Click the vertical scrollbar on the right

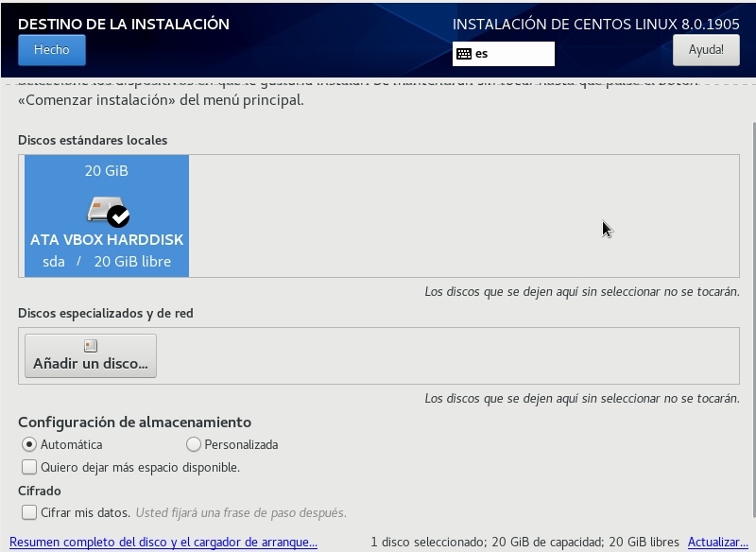[x=752, y=319]
